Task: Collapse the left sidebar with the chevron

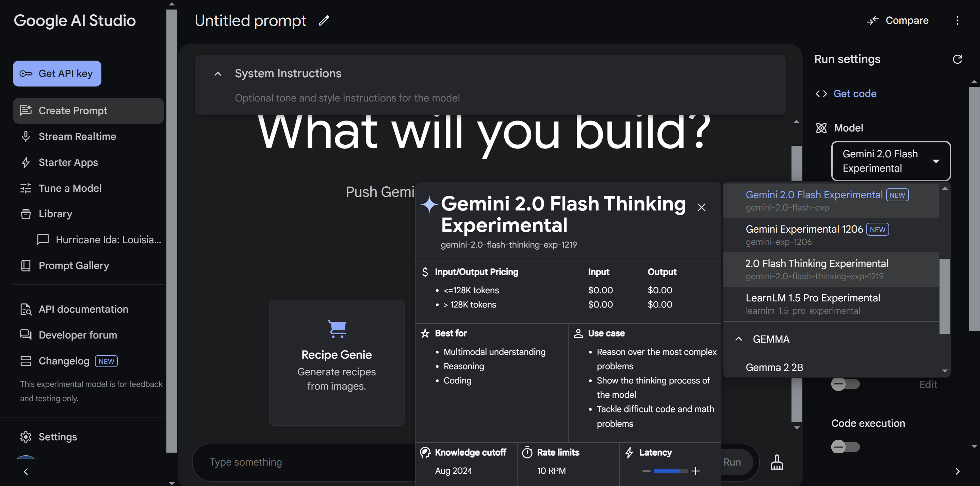Action: [26, 472]
